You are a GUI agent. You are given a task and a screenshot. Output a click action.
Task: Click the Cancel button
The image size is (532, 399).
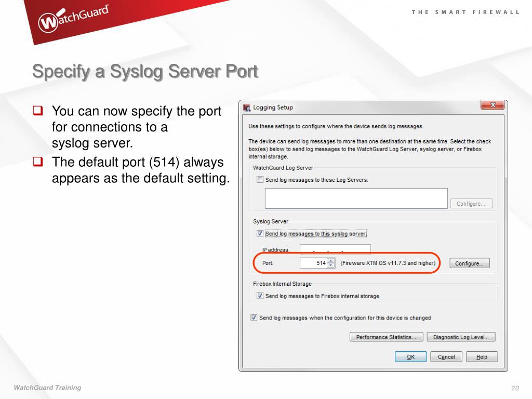446,356
